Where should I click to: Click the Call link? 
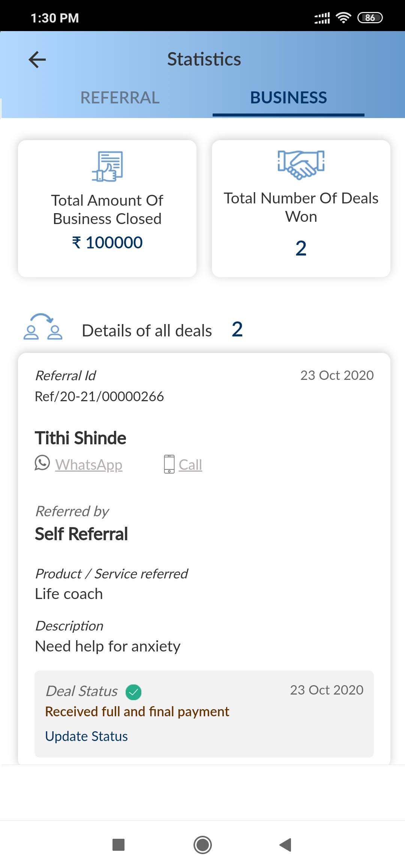190,465
